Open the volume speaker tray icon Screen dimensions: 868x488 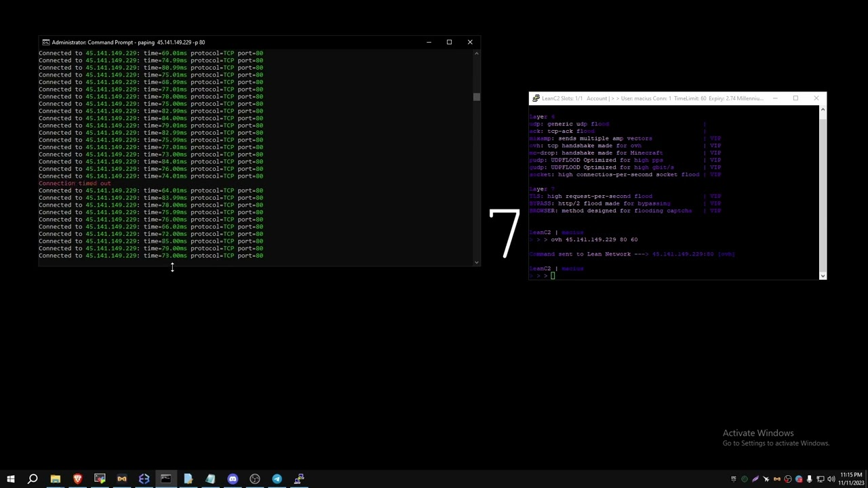(831, 479)
